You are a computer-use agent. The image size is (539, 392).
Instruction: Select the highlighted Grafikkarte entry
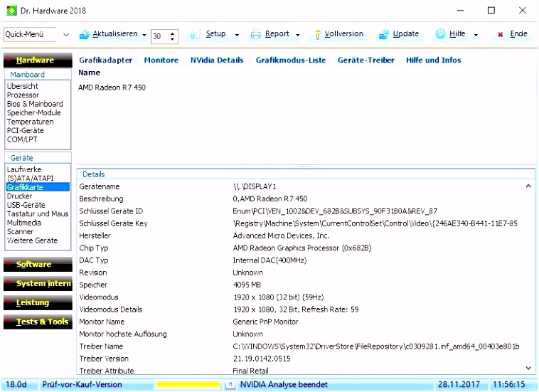pos(38,187)
